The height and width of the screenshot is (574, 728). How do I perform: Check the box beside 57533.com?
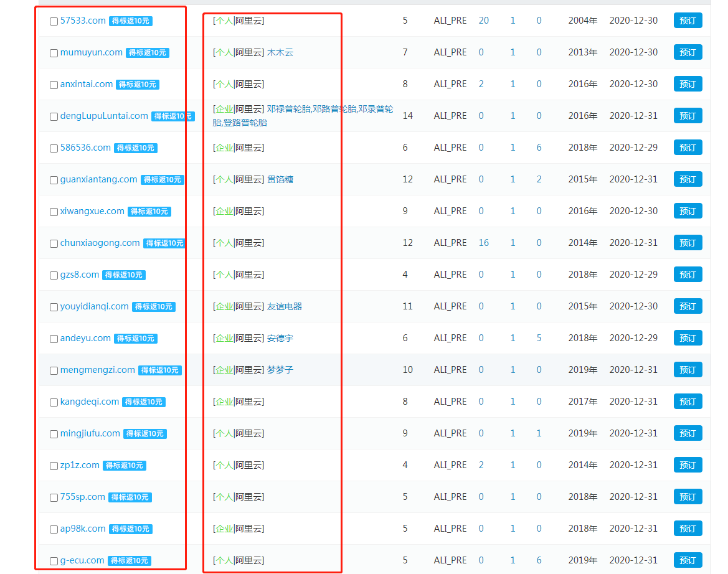pyautogui.click(x=54, y=21)
